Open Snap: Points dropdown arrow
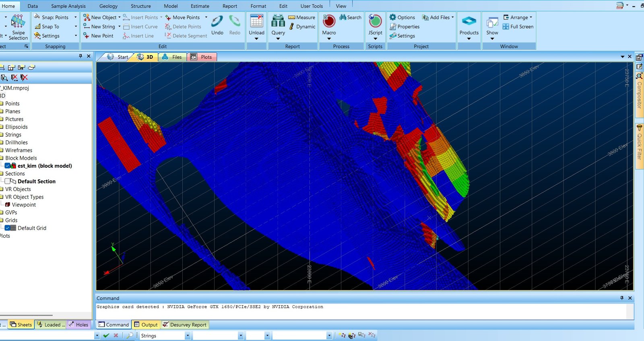This screenshot has height=341, width=644. 75,17
